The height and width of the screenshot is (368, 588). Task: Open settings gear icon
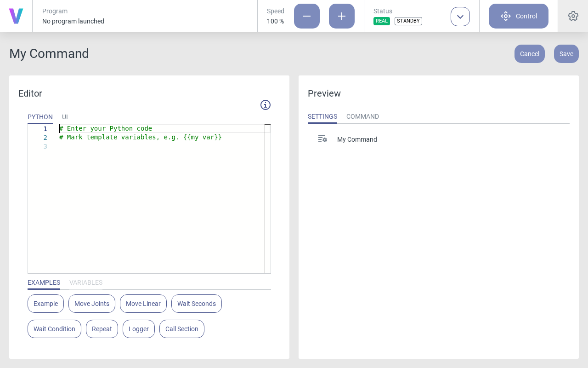click(x=573, y=16)
